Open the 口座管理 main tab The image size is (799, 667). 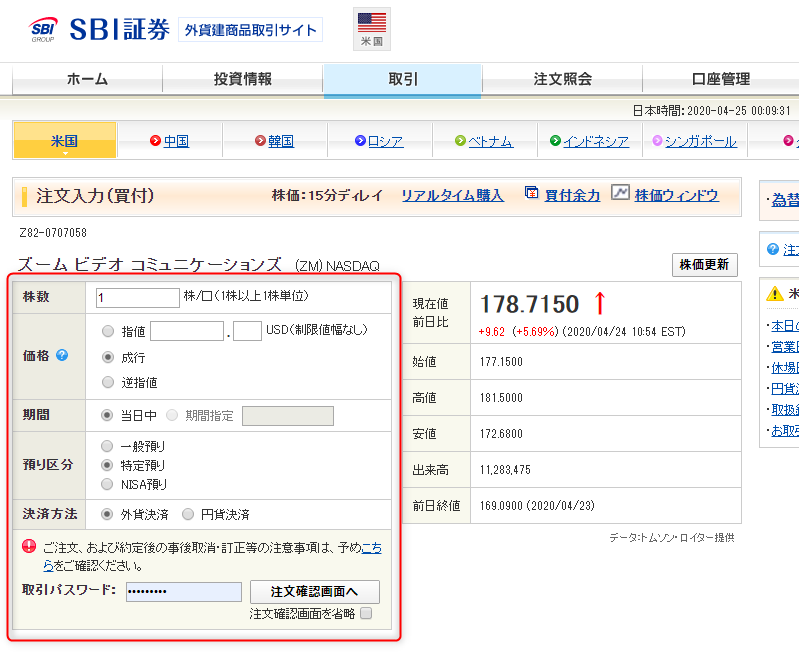click(721, 79)
